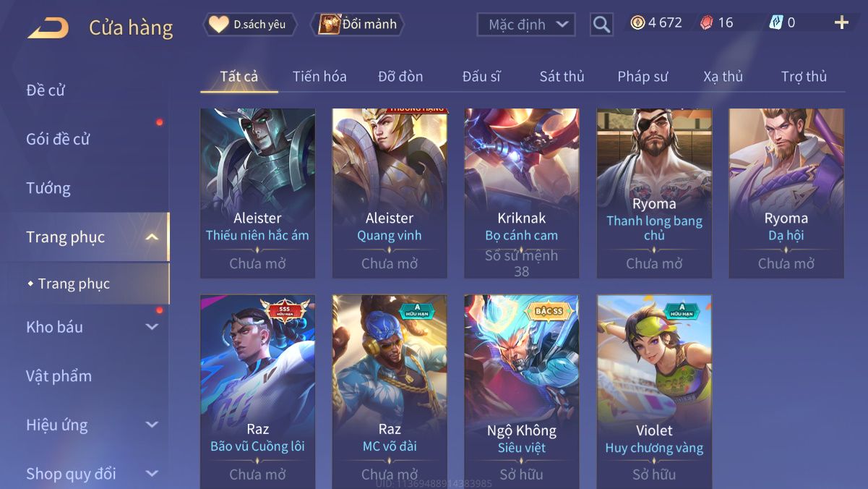Switch to the Pháp sư tab
Image resolution: width=868 pixels, height=489 pixels.
643,77
